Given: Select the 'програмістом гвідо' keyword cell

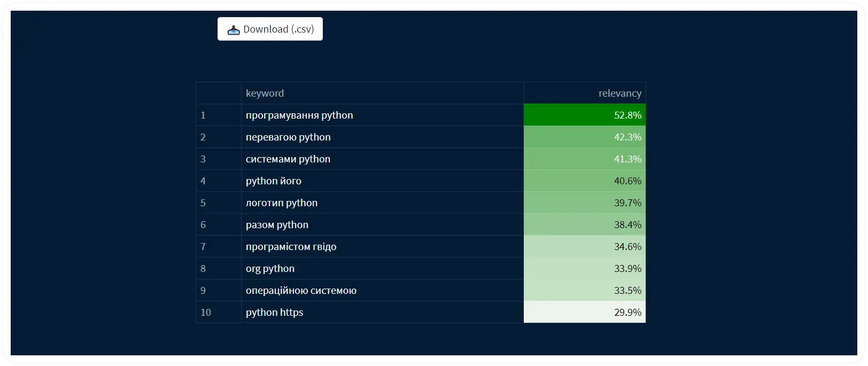Looking at the screenshot, I should (382, 246).
